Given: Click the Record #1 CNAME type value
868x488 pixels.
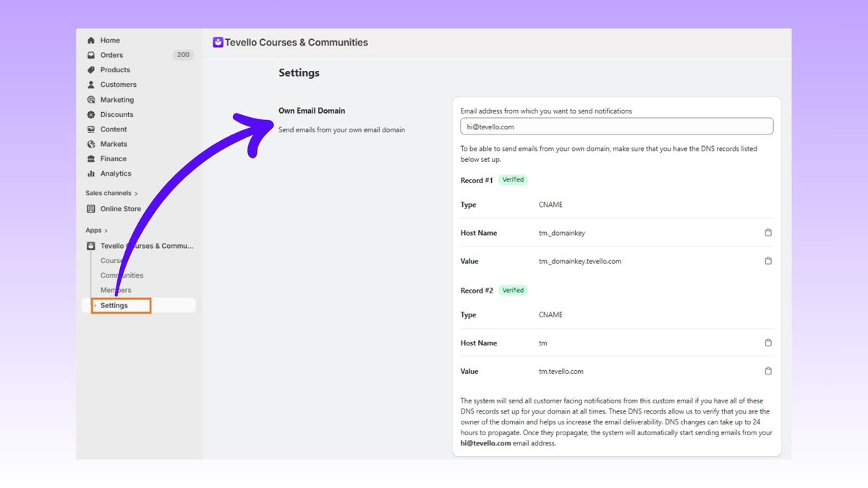Looking at the screenshot, I should point(550,205).
